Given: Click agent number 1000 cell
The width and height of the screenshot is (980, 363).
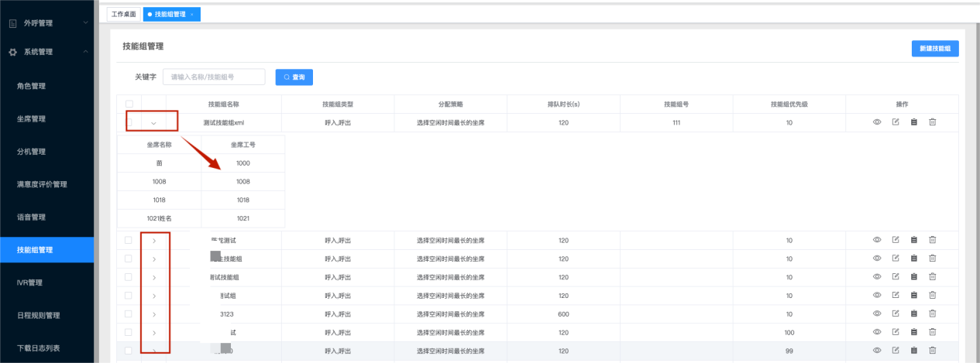Looking at the screenshot, I should 243,163.
